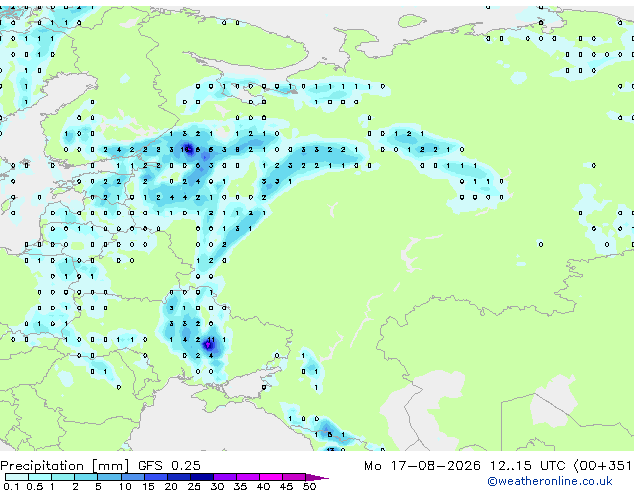Click the '0.1' legend tick label
Image resolution: width=634 pixels, height=490 pixels.
coord(11,486)
